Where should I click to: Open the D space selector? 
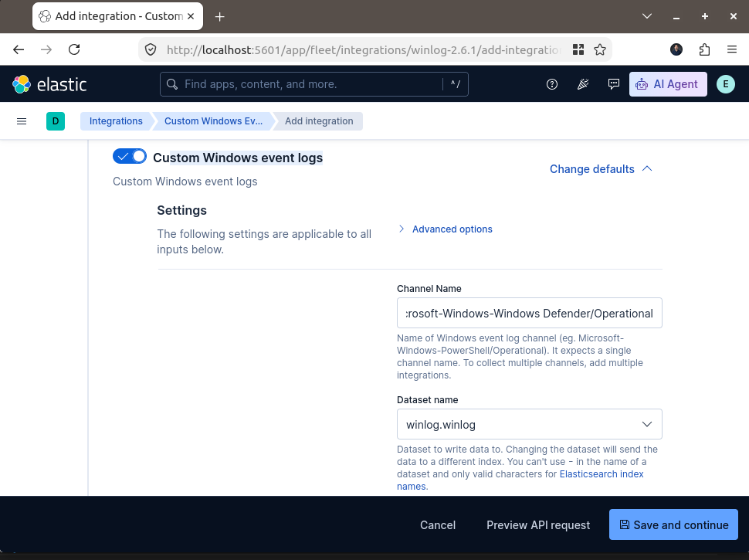[x=56, y=121]
